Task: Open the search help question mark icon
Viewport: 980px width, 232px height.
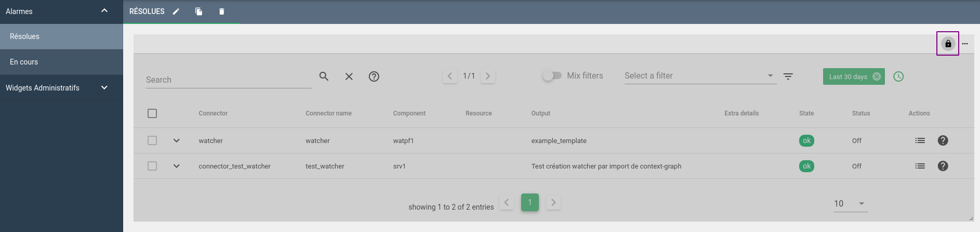Action: click(374, 76)
